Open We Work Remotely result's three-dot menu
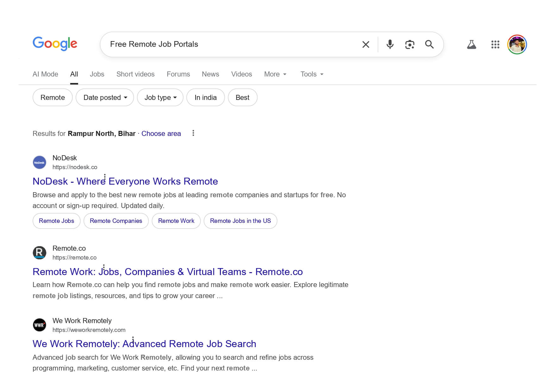Image resolution: width=555 pixels, height=392 pixels. [133, 339]
